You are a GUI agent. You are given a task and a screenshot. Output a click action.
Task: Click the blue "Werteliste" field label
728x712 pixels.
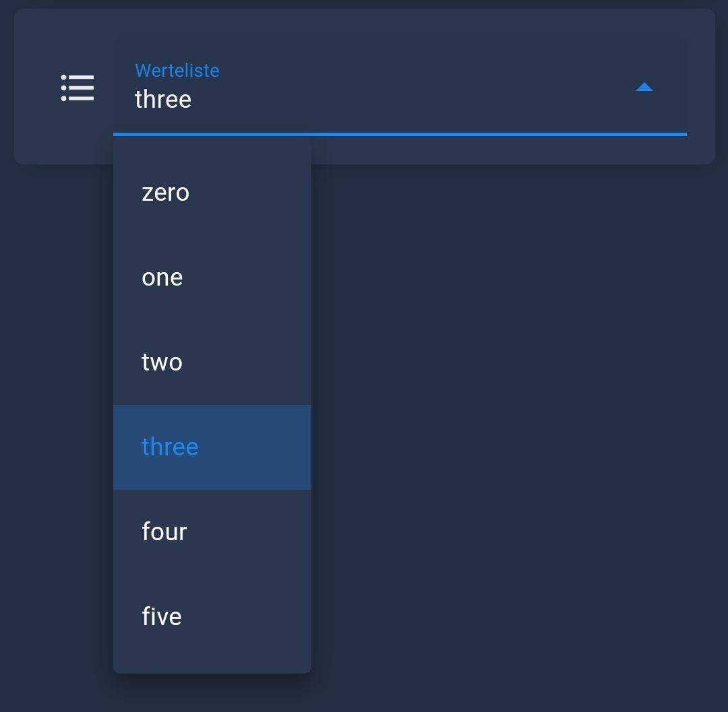pos(177,71)
